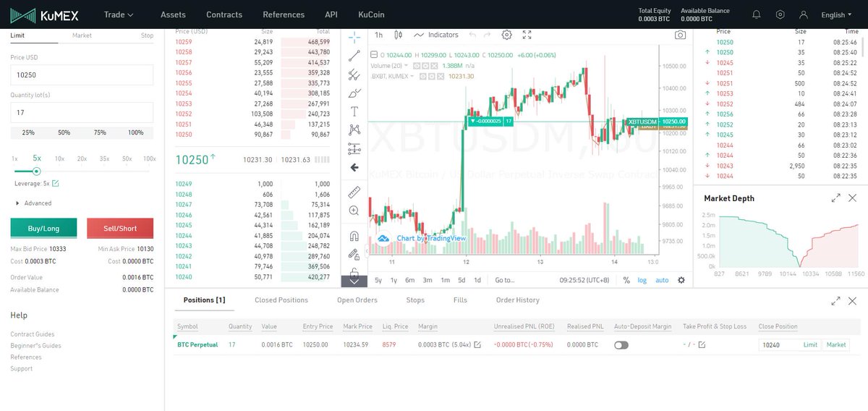This screenshot has width=868, height=411.
Task: Undo the last chart action
Action: pyautogui.click(x=472, y=35)
